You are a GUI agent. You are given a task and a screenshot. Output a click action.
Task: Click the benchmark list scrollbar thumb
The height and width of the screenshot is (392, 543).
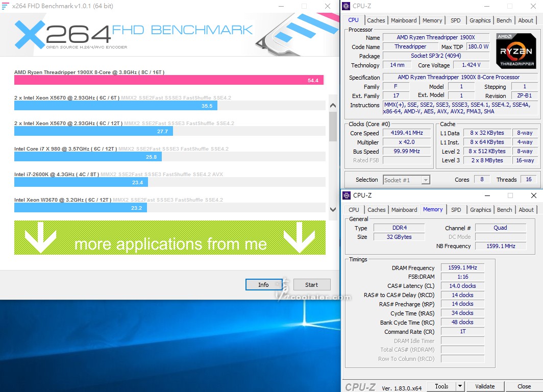pos(333,127)
